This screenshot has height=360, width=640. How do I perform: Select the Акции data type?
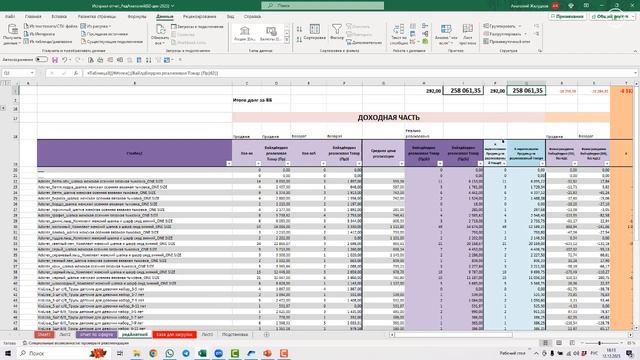245,33
